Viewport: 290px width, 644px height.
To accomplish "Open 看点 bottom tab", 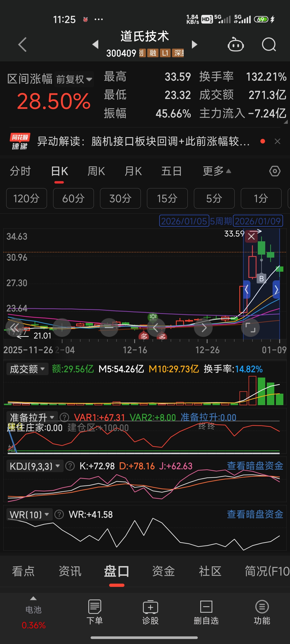I will click(x=23, y=571).
